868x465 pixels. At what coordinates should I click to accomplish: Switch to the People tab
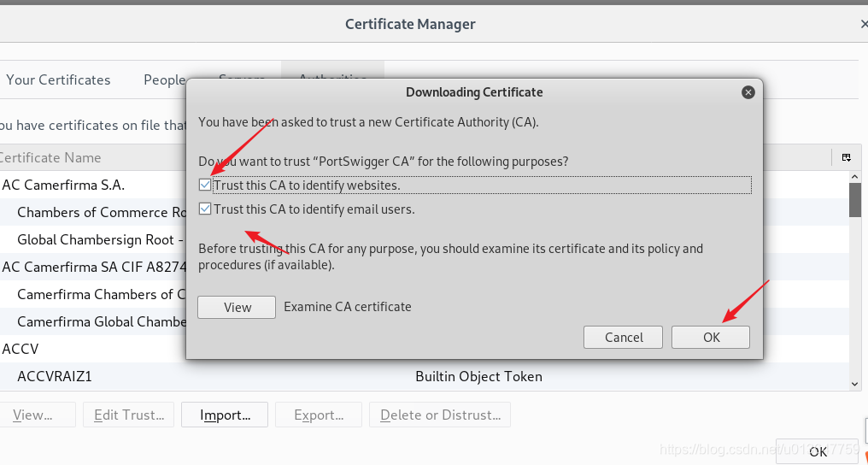[164, 79]
